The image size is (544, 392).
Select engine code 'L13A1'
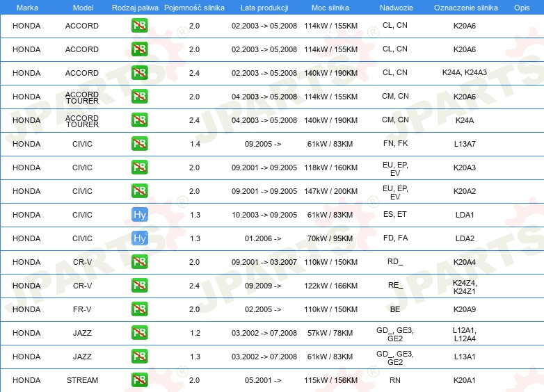pyautogui.click(x=465, y=357)
